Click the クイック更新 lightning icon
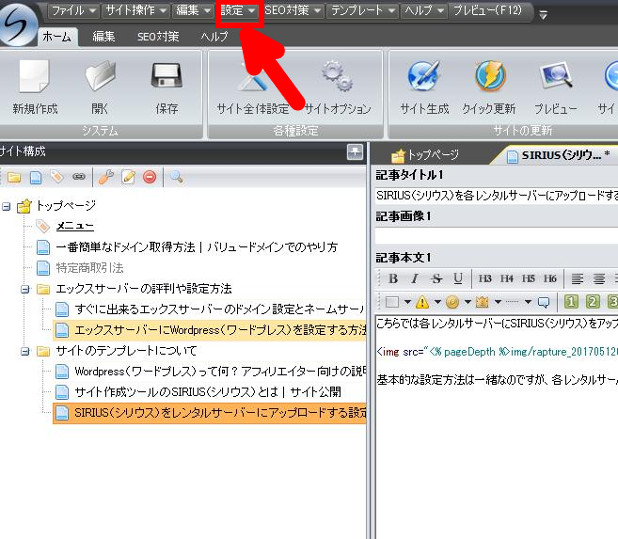The width and height of the screenshot is (618, 539). coord(490,75)
